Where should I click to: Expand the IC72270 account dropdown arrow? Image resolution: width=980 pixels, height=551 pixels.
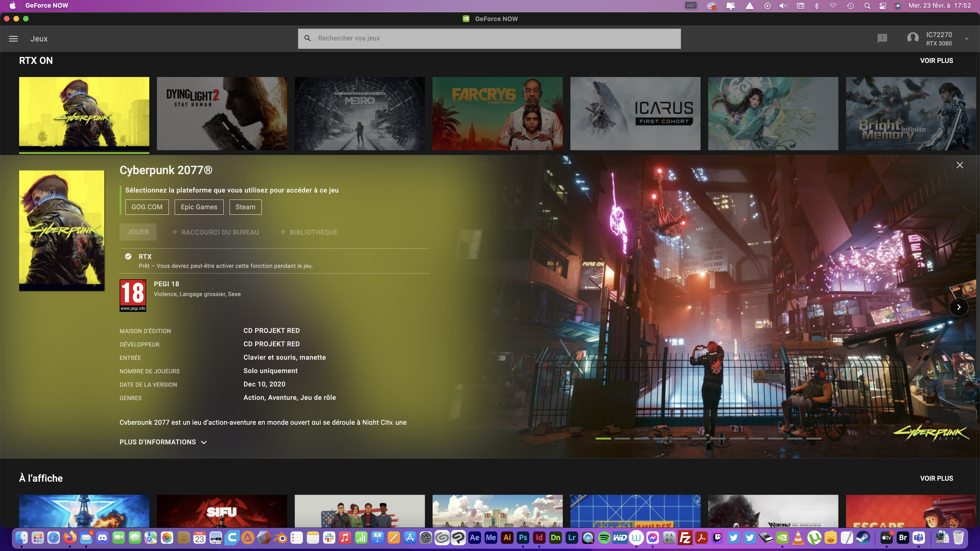click(966, 39)
